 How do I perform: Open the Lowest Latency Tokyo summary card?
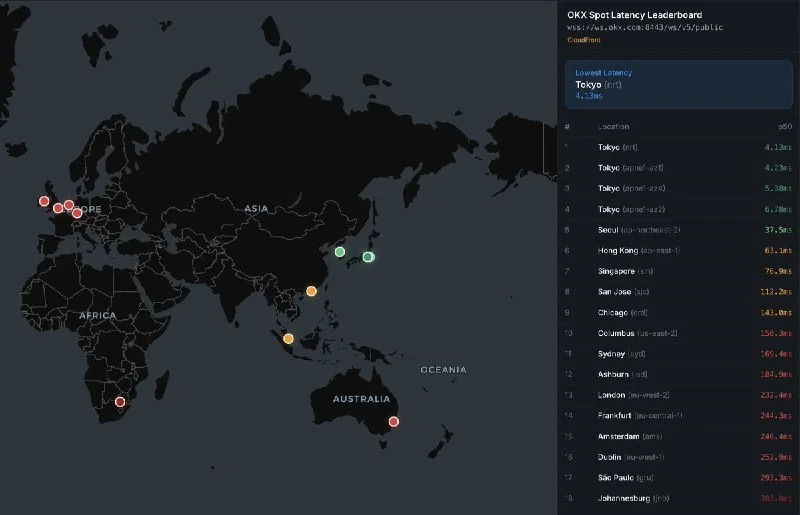(679, 84)
